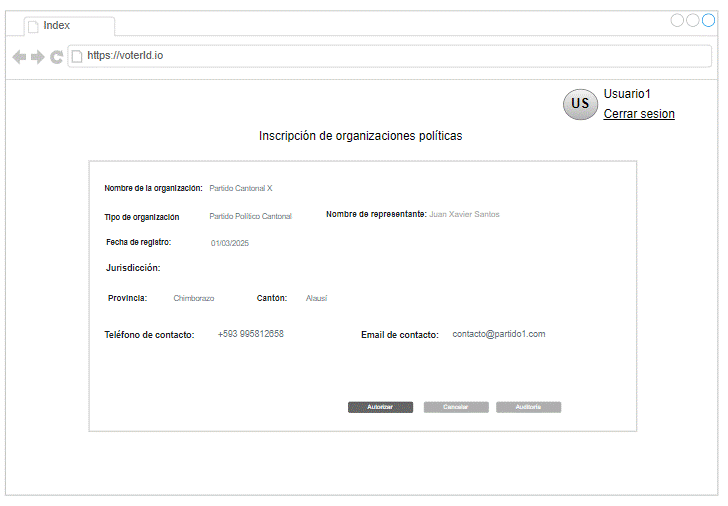This screenshot has height=506, width=728.
Task: Click the Teléfono de contacto label
Action: 149,335
